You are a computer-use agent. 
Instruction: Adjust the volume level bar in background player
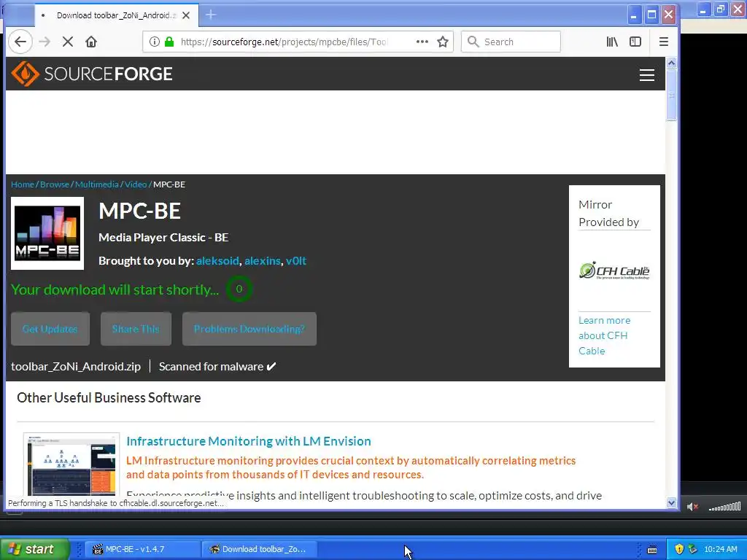[724, 507]
